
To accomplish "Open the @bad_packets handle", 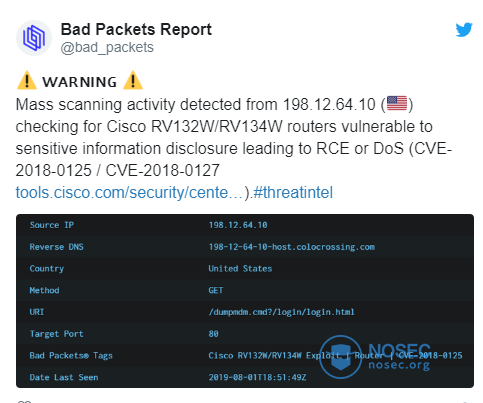I will pyautogui.click(x=107, y=47).
